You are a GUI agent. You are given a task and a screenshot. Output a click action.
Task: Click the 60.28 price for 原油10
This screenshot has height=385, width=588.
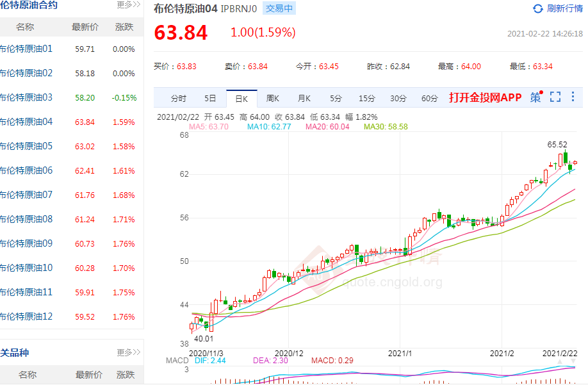click(85, 268)
